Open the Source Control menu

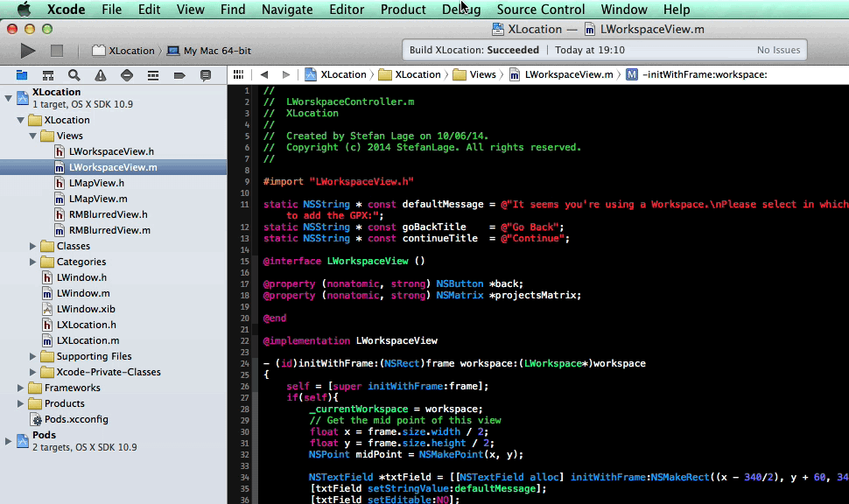[x=540, y=10]
